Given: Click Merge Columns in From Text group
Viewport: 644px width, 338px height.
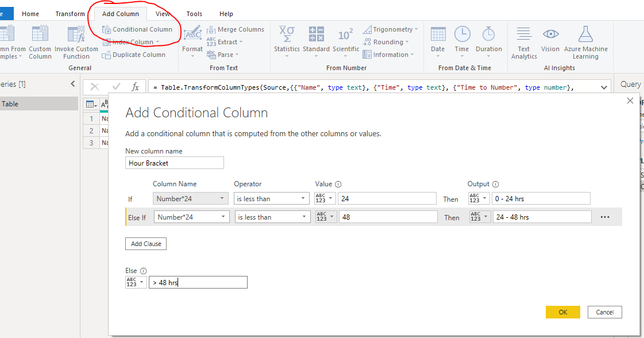Looking at the screenshot, I should pos(236,29).
